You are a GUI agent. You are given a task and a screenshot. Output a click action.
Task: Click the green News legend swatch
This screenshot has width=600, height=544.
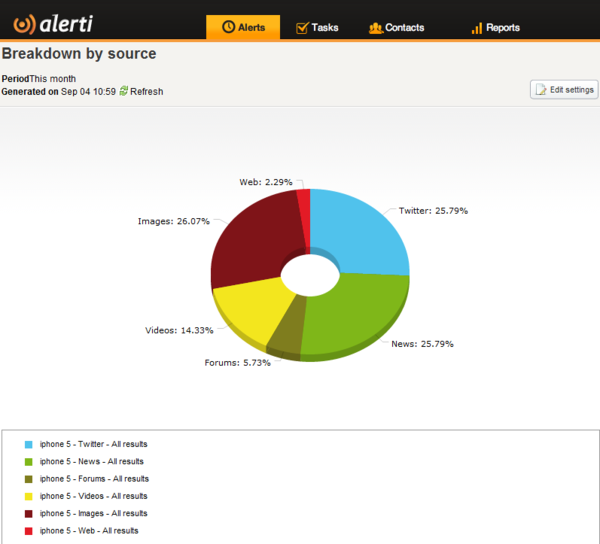[29, 462]
